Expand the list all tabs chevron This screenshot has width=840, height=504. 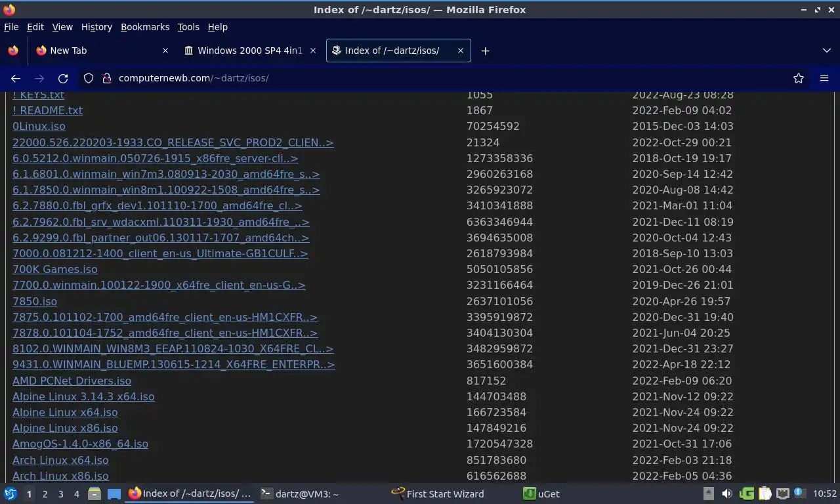click(826, 51)
